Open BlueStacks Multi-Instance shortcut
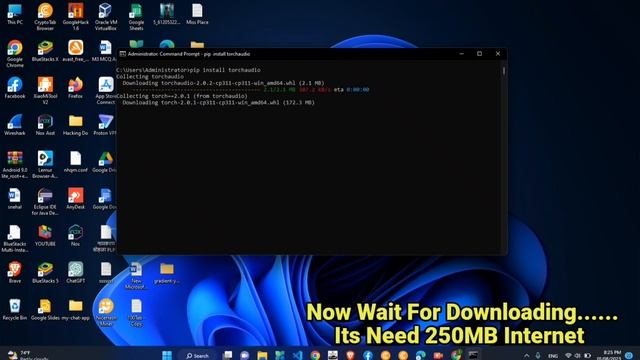 pos(15,238)
